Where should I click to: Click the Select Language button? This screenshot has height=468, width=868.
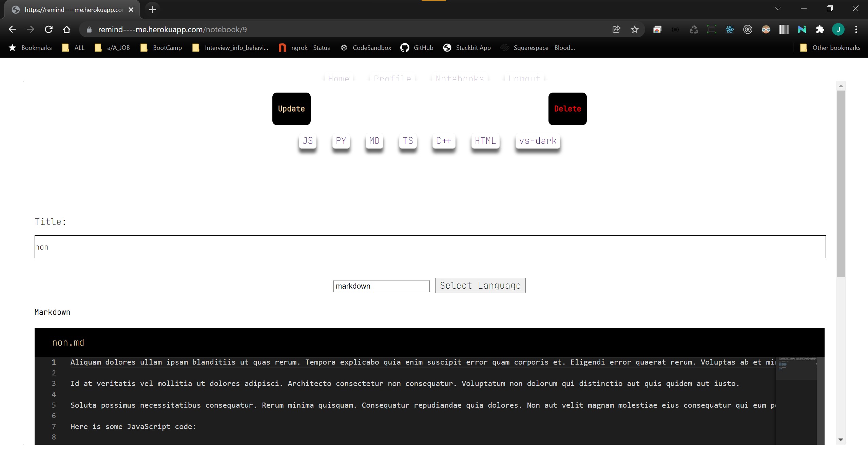480,285
